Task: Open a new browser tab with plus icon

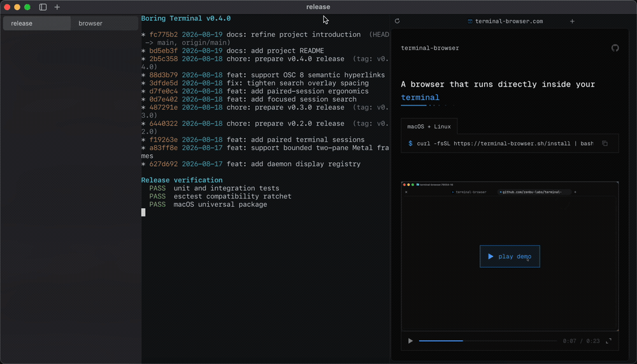Action: [572, 21]
